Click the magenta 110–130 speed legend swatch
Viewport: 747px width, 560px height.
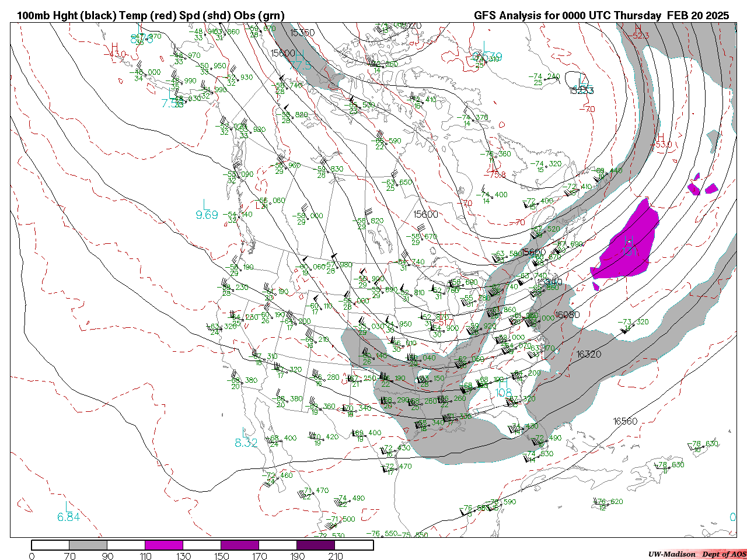pyautogui.click(x=164, y=545)
